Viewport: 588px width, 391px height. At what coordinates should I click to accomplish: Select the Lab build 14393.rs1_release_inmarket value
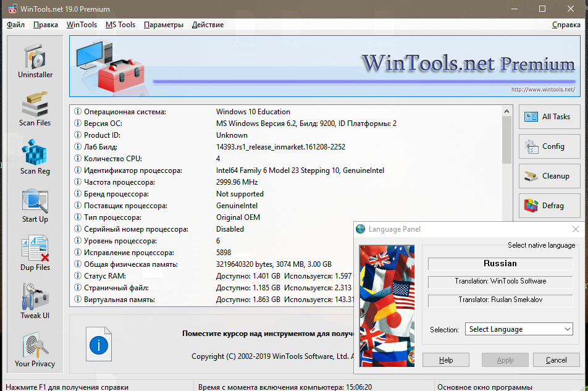pyautogui.click(x=280, y=147)
